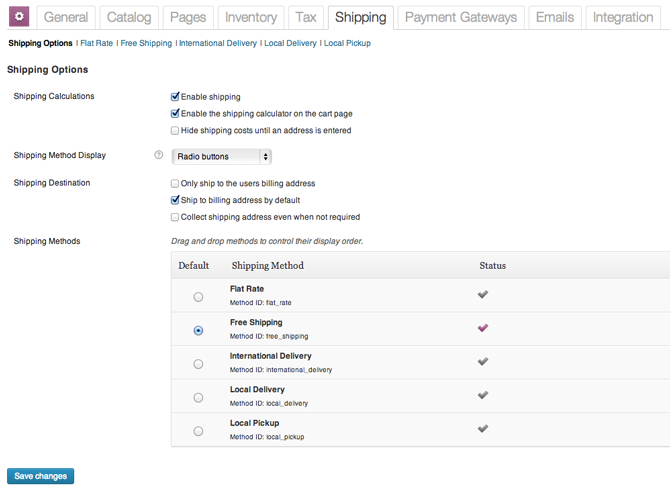Viewport: 670px width, 500px height.
Task: Uncheck Ship to billing address by default
Action: click(175, 200)
